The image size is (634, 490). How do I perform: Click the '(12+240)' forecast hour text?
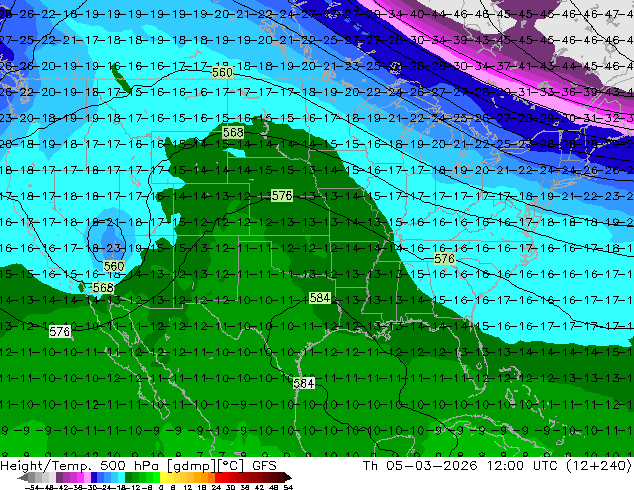(x=599, y=466)
